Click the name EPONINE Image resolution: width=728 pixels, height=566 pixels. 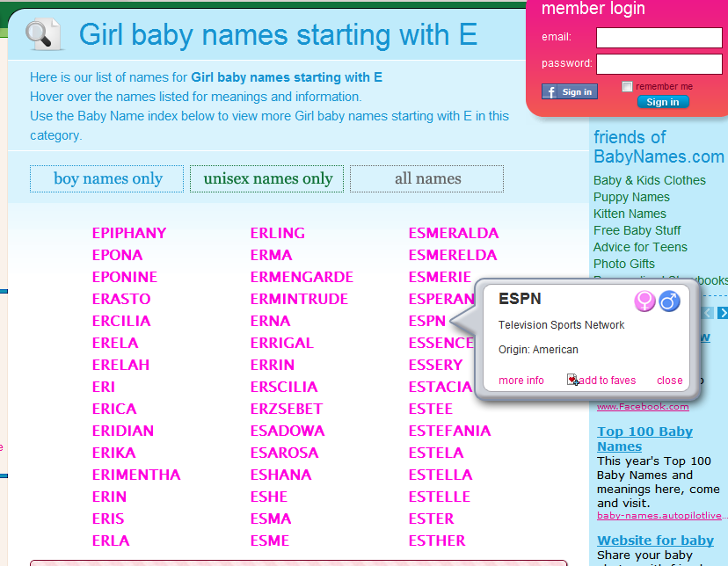tap(125, 277)
